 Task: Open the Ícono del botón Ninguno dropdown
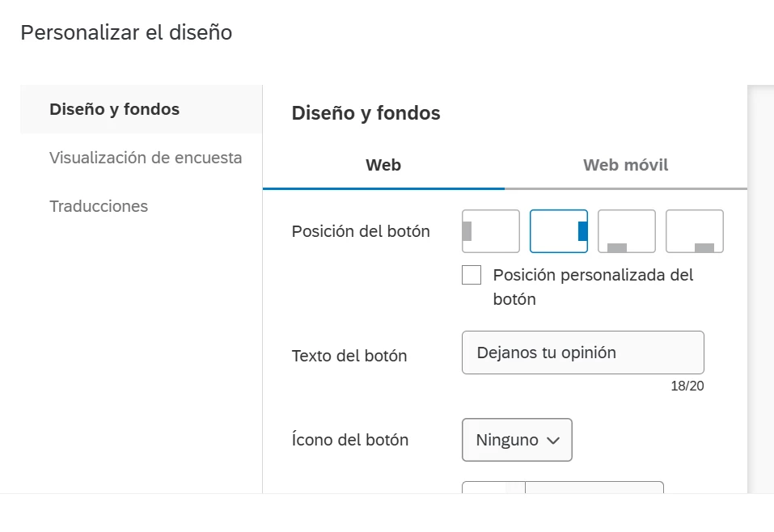click(x=517, y=440)
